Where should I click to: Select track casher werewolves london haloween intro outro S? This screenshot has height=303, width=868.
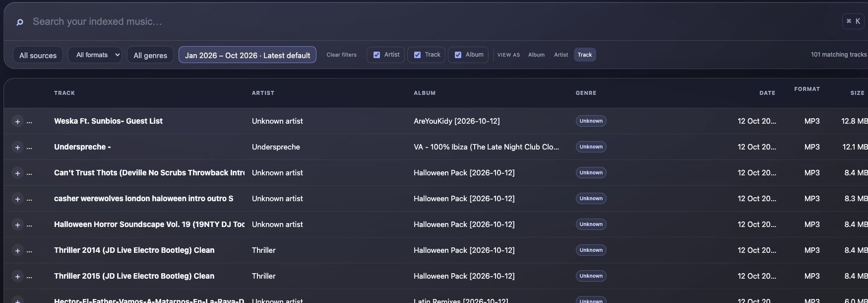click(143, 198)
